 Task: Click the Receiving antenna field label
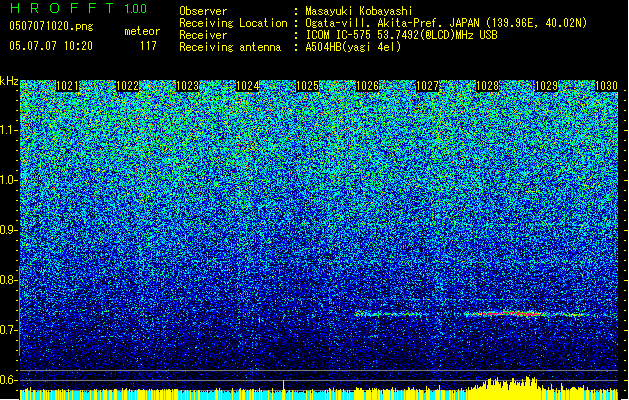[x=230, y=47]
